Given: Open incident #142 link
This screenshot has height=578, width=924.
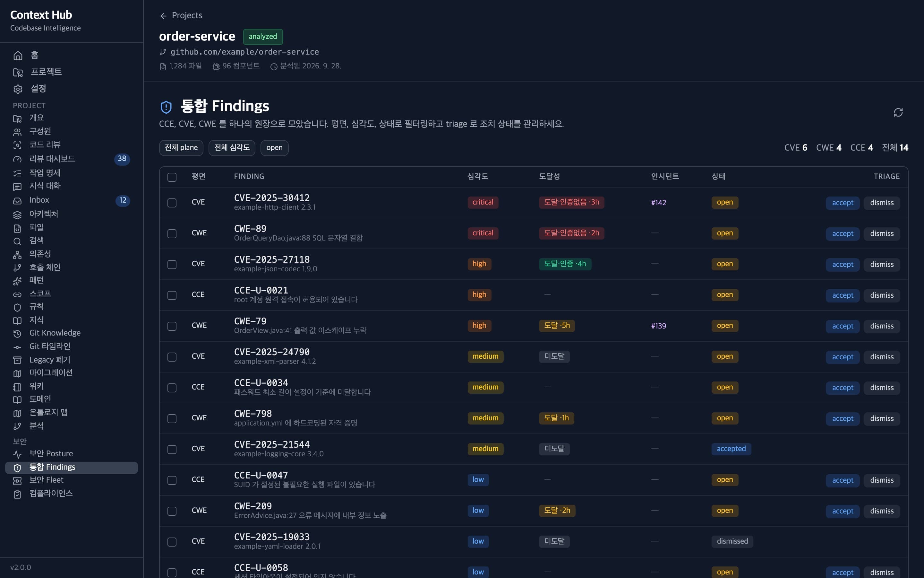Looking at the screenshot, I should tap(658, 203).
